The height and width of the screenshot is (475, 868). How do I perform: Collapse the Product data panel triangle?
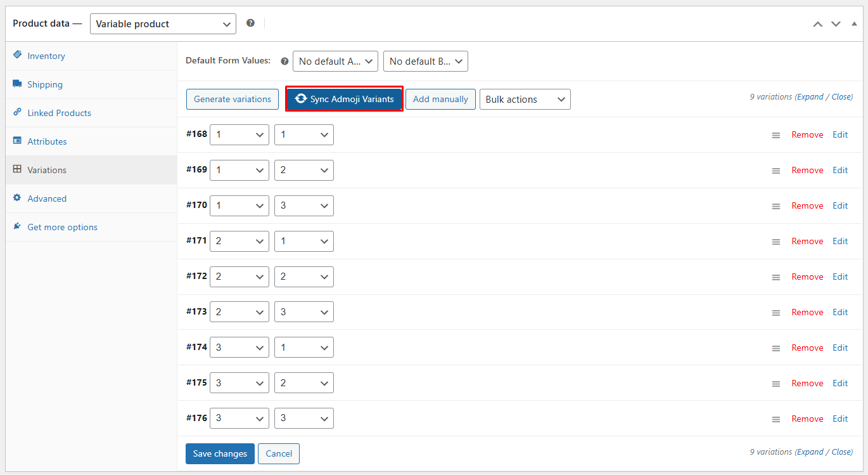click(x=853, y=23)
